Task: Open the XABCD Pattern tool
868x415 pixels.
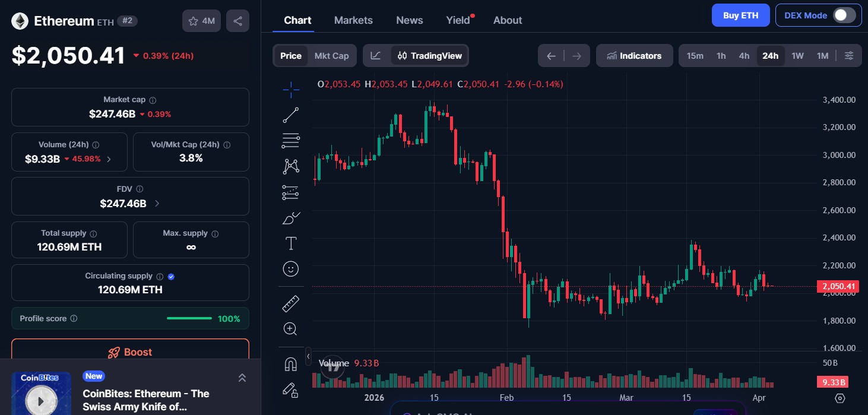Action: coord(290,166)
